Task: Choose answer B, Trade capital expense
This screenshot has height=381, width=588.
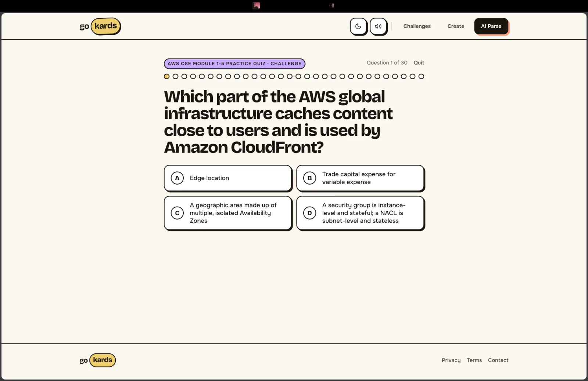Action: [x=361, y=178]
